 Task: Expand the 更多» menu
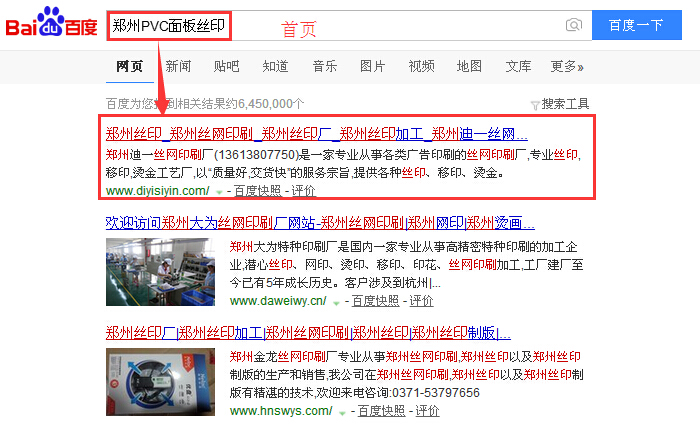567,67
